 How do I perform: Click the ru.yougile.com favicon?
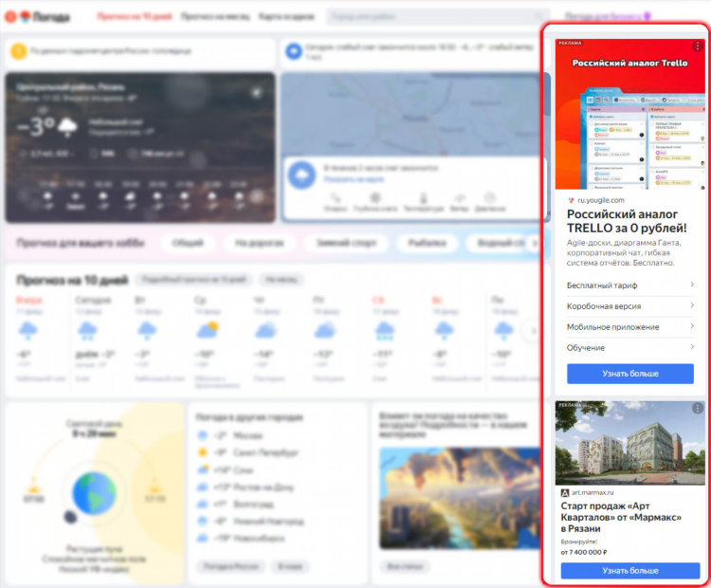(571, 200)
